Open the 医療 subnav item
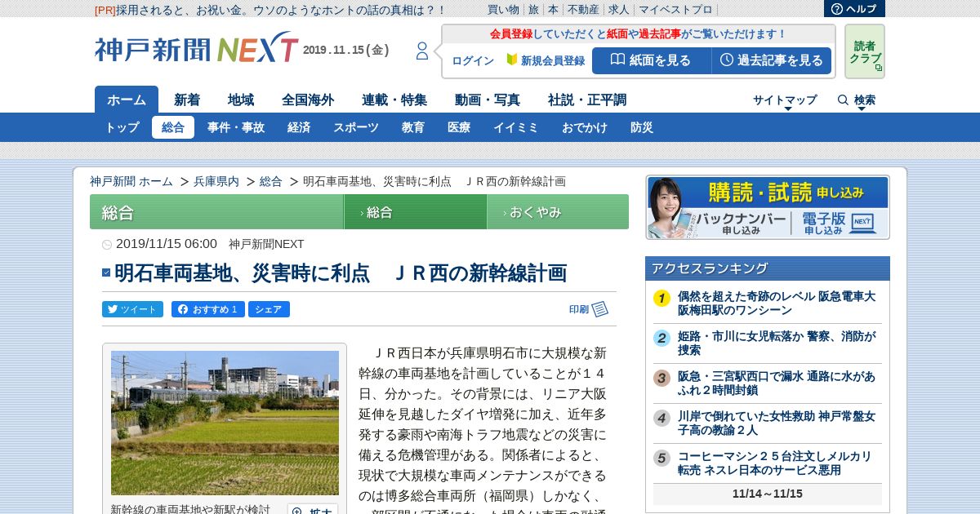Screen dimensions: 980x514 point(459,127)
